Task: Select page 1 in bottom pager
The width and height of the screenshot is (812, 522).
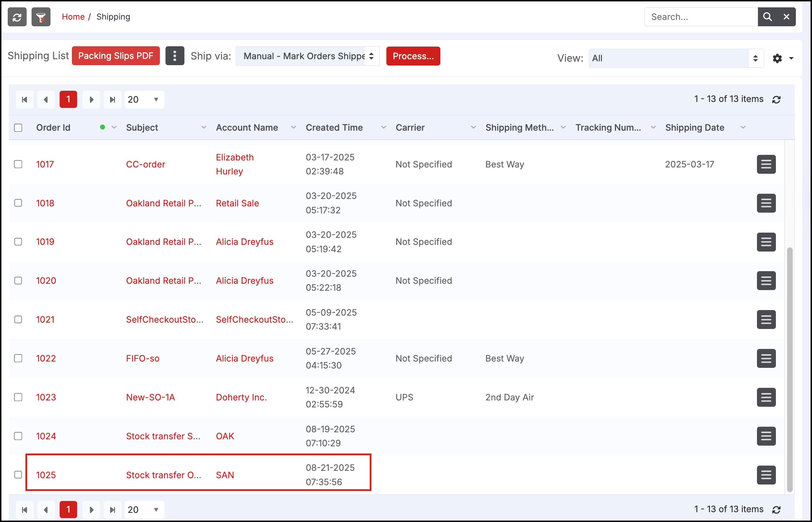Action: [68, 510]
